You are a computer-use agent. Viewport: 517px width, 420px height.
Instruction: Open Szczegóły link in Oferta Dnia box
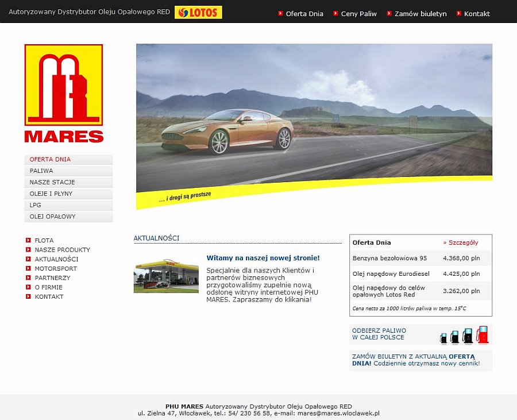pyautogui.click(x=461, y=242)
